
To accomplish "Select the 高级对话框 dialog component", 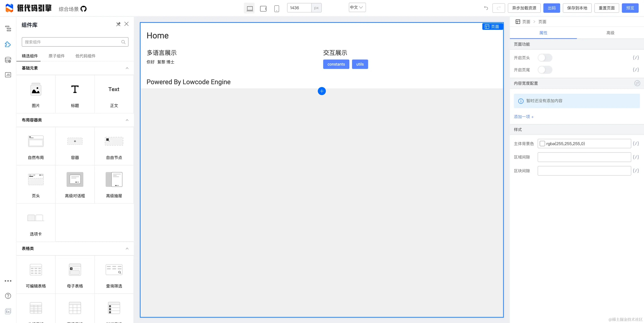I will pyautogui.click(x=75, y=185).
